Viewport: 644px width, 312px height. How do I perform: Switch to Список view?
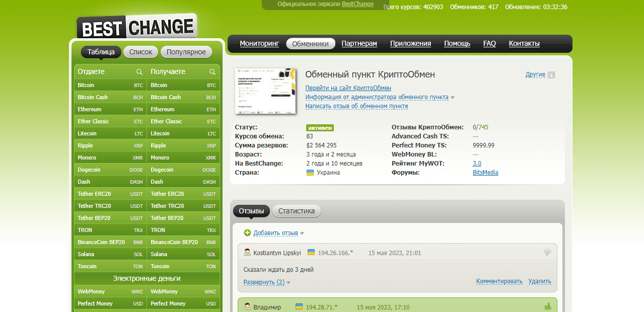(x=140, y=52)
